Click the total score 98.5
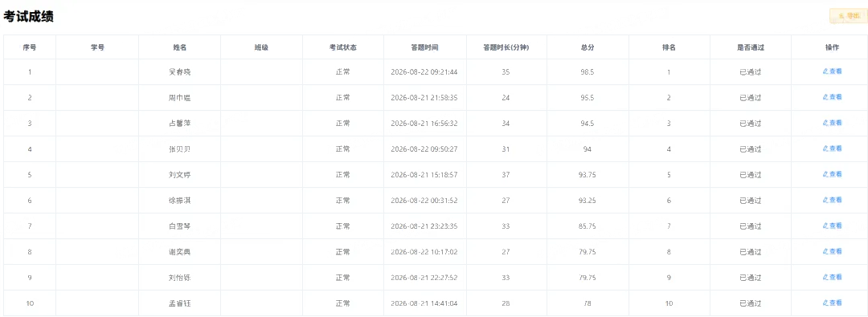 (x=588, y=72)
